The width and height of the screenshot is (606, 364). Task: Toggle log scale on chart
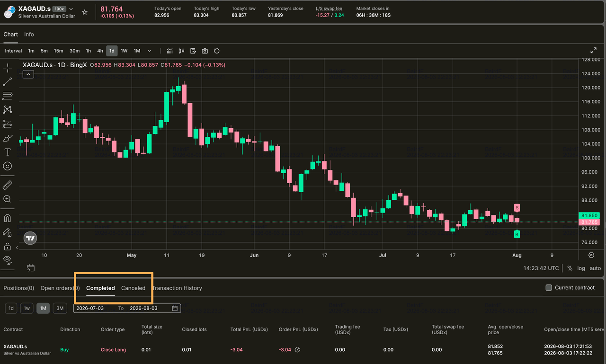tap(581, 268)
